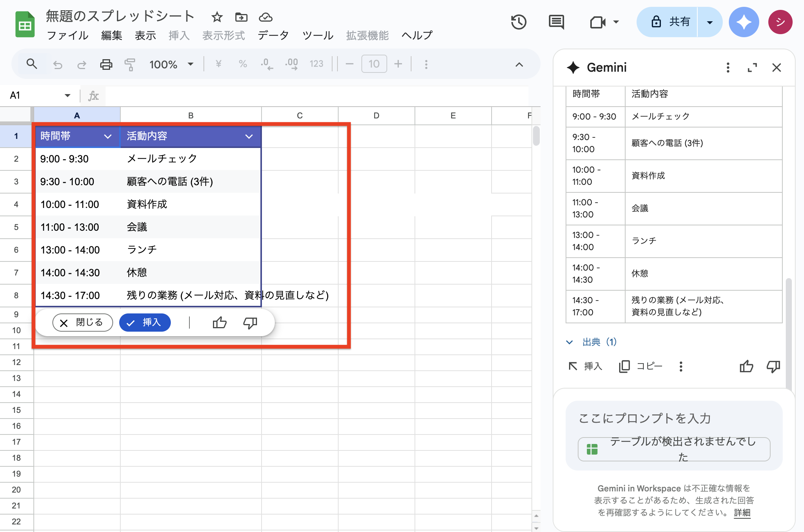Click the 閉じる button
This screenshot has height=532, width=804.
tap(82, 323)
